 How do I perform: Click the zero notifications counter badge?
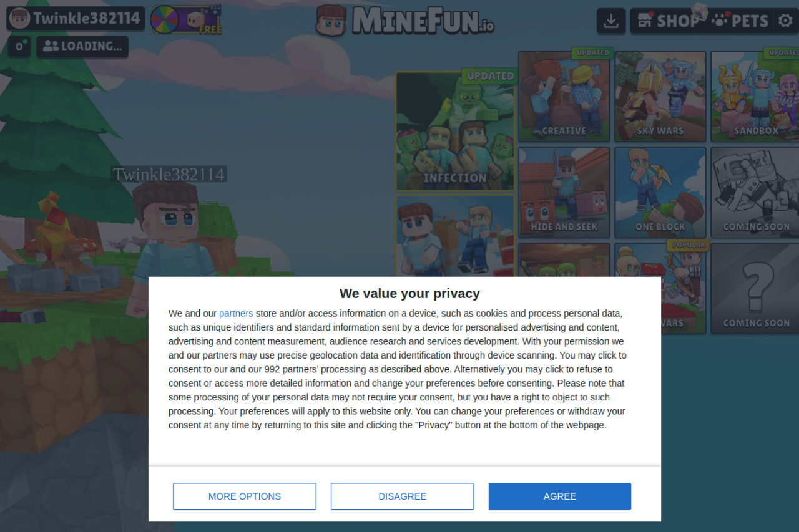pyautogui.click(x=19, y=47)
